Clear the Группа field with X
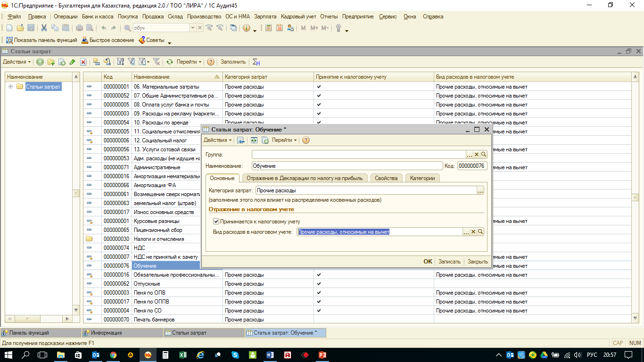Image resolution: width=644 pixels, height=362 pixels. [477, 155]
